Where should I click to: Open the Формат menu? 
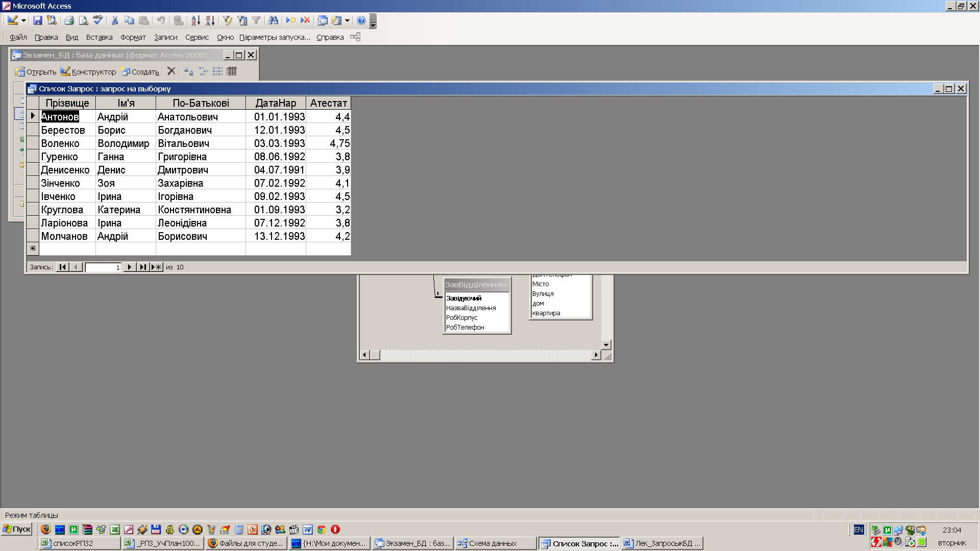click(133, 37)
